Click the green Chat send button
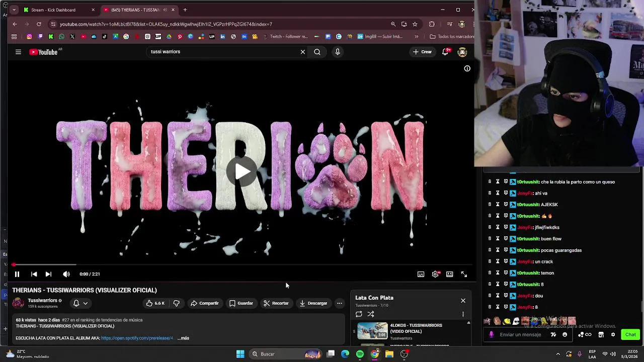 [x=630, y=334]
